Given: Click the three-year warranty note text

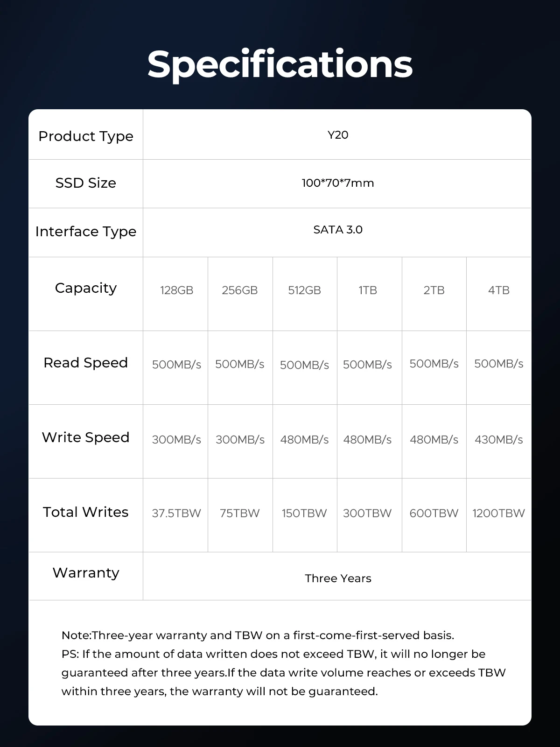Looking at the screenshot, I should [258, 635].
